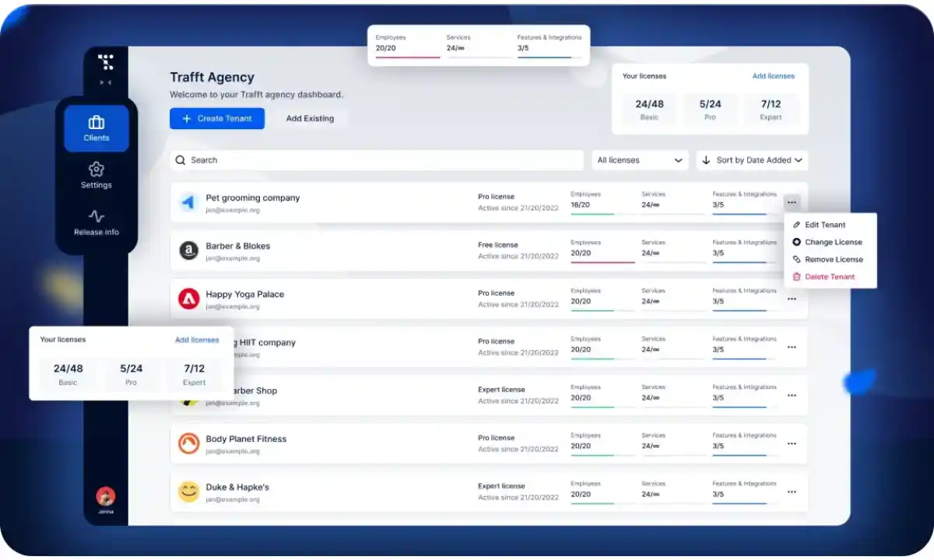The width and height of the screenshot is (934, 560).
Task: Open Release info in sidebar
Action: (97, 222)
